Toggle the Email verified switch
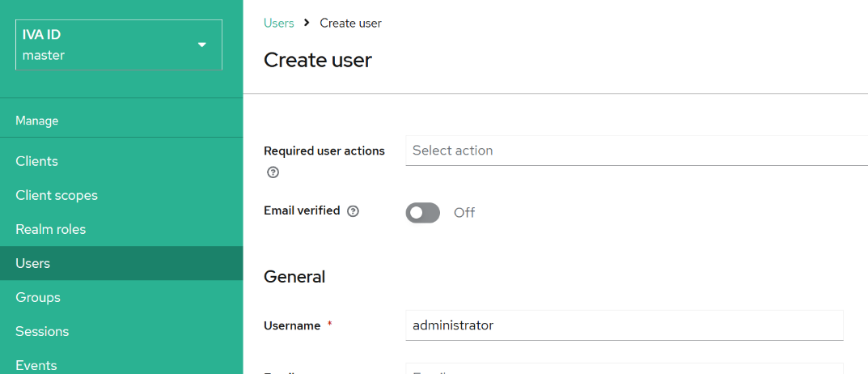The height and width of the screenshot is (374, 868). tap(422, 213)
